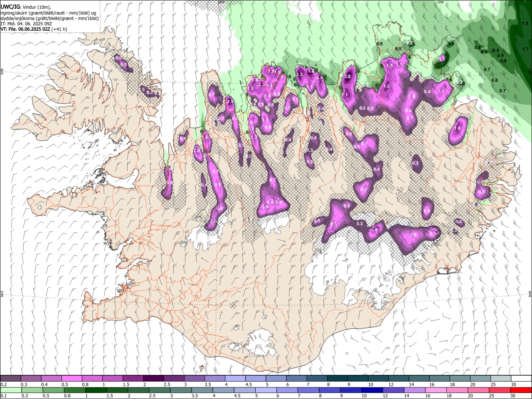Click the 30 label in upper legend row
This screenshot has height=399, width=532.
click(514, 384)
